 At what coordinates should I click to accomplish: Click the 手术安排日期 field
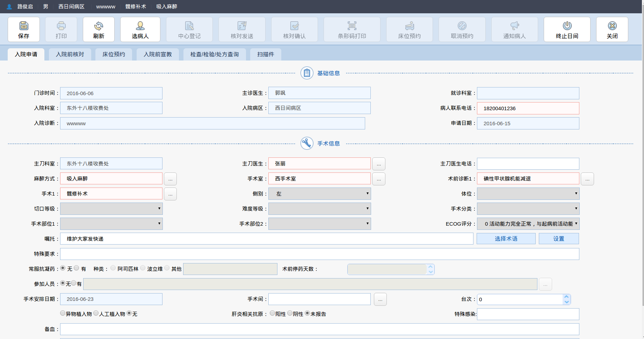[111, 299]
